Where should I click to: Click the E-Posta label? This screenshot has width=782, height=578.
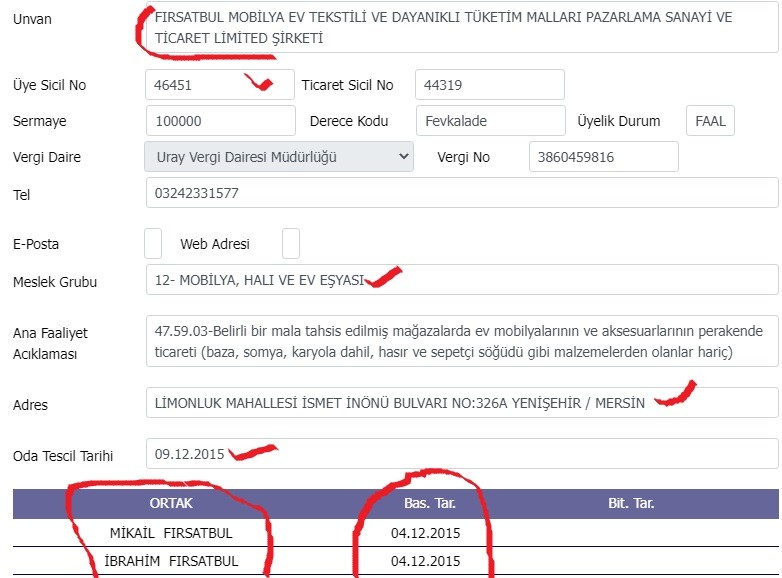click(x=36, y=244)
